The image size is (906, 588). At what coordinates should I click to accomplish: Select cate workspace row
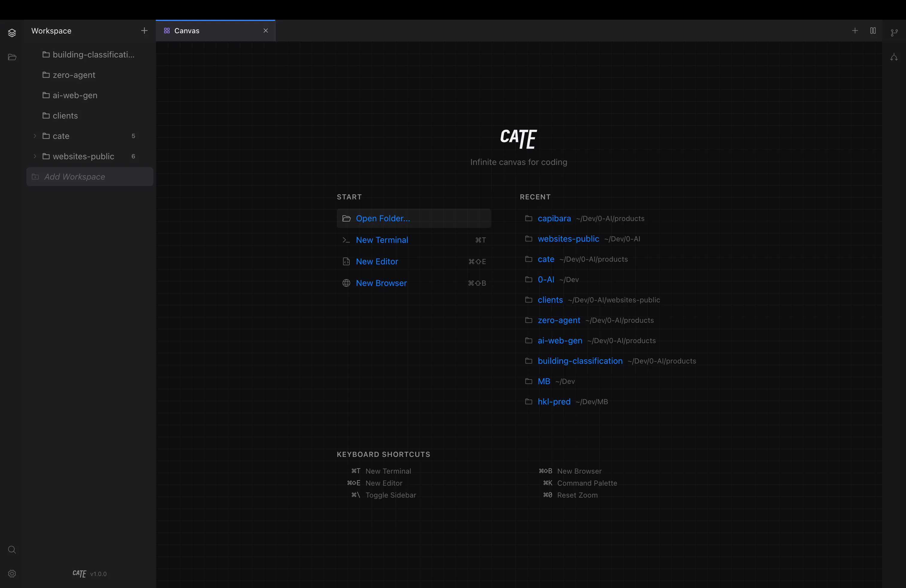90,136
